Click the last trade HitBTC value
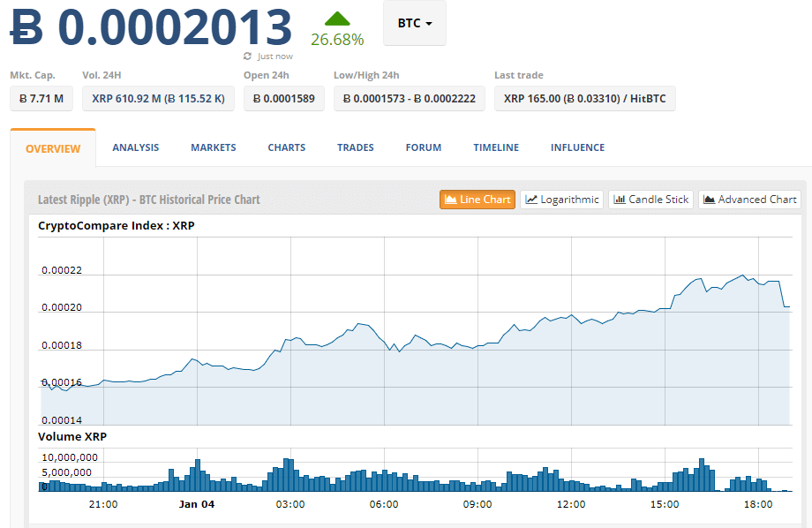Viewport: 812px width, 528px height. [584, 99]
